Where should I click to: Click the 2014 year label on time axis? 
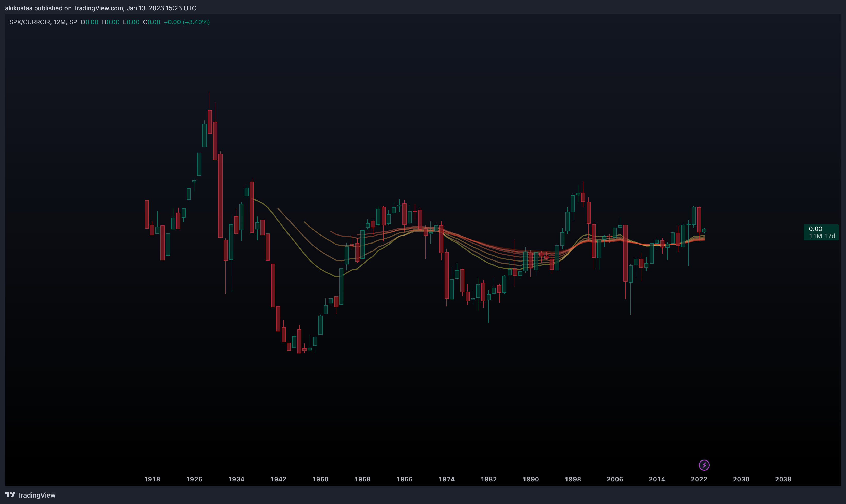657,479
